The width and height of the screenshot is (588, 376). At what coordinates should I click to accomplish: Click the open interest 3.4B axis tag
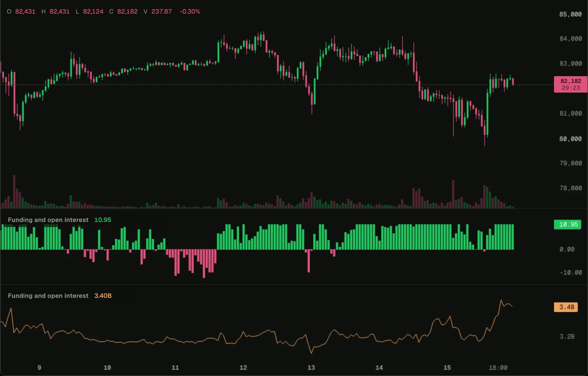coord(566,307)
